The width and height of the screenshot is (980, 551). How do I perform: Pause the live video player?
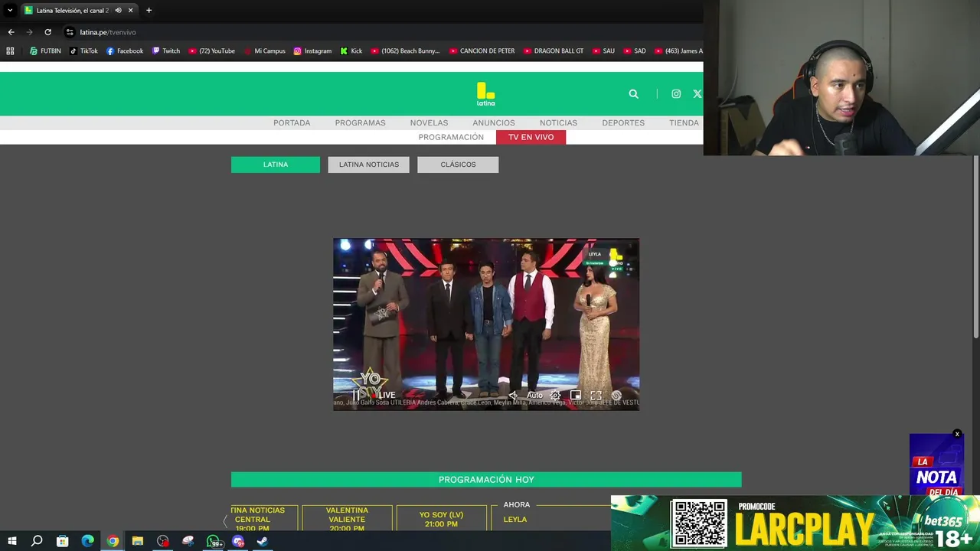click(356, 395)
